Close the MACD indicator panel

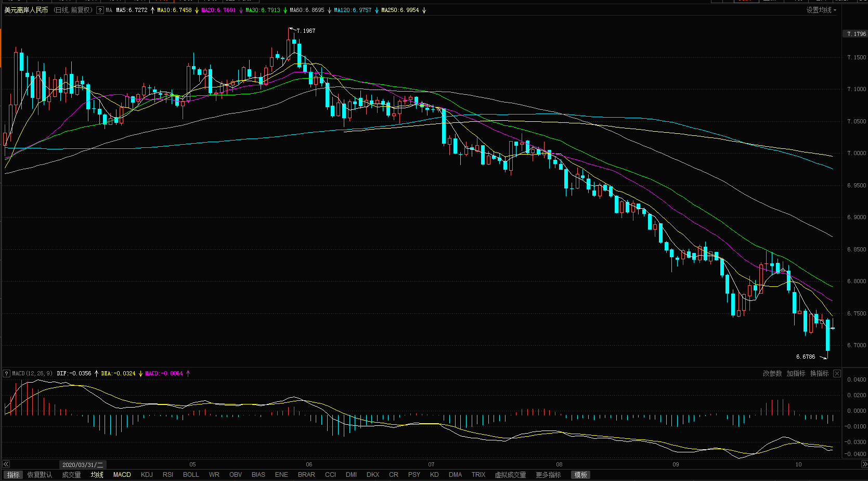[x=837, y=373]
